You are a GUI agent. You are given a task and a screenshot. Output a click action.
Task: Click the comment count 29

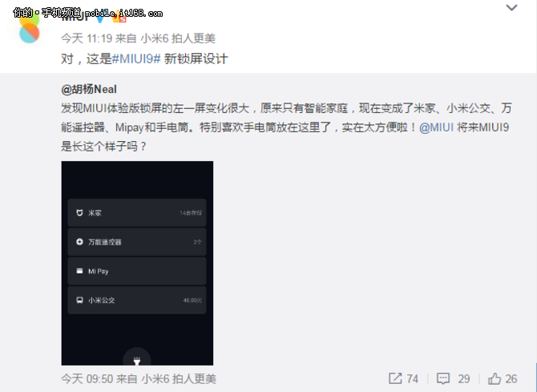coord(464,378)
